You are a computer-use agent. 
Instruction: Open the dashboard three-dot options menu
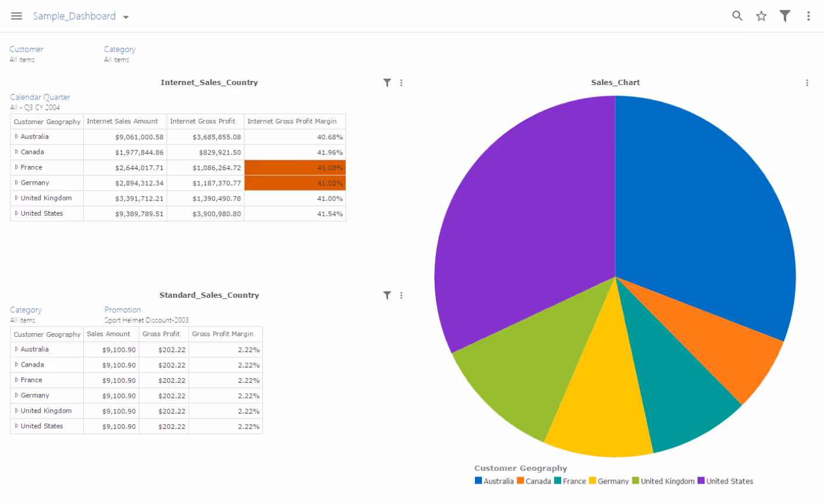(808, 16)
